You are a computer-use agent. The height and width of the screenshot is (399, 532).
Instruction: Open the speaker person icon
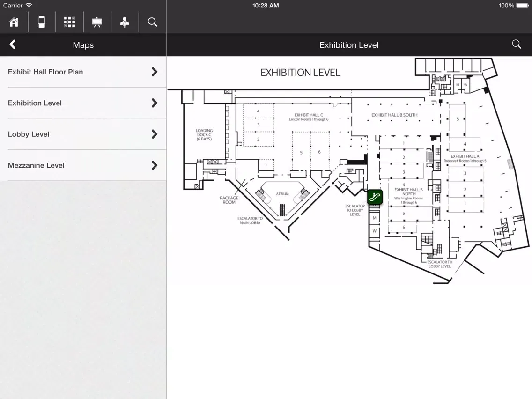125,22
